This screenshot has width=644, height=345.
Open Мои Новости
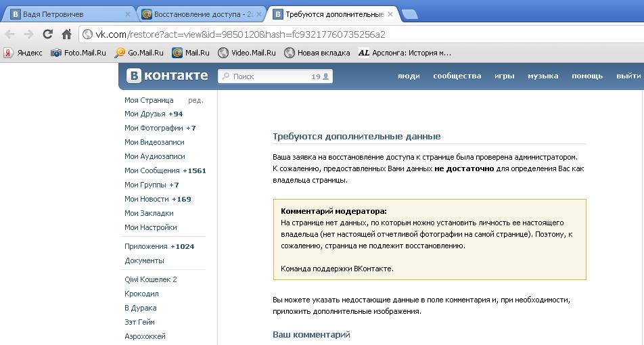tap(147, 199)
